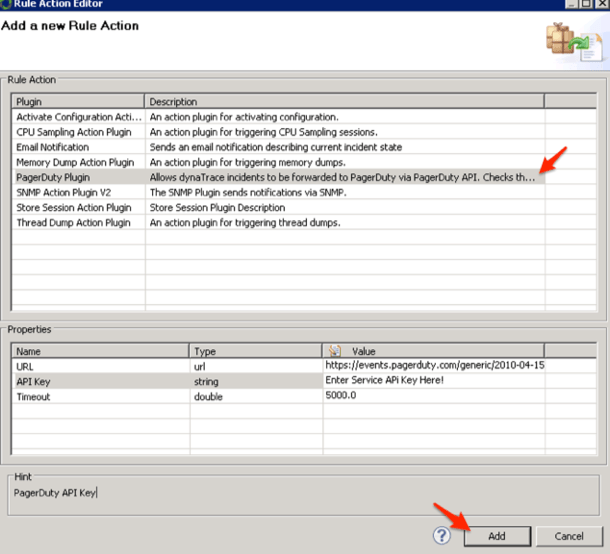Click the Add button
This screenshot has height=554, width=610.
tap(496, 536)
